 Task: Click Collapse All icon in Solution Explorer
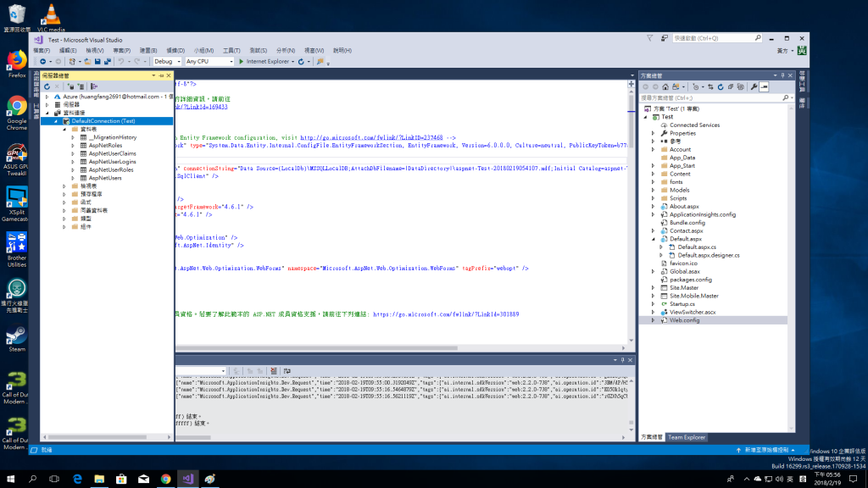tap(731, 87)
